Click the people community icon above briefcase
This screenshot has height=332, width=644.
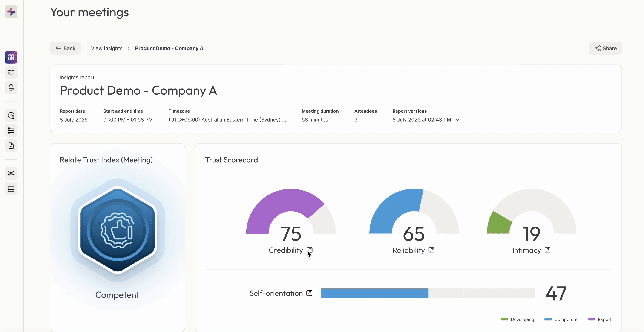click(x=11, y=173)
